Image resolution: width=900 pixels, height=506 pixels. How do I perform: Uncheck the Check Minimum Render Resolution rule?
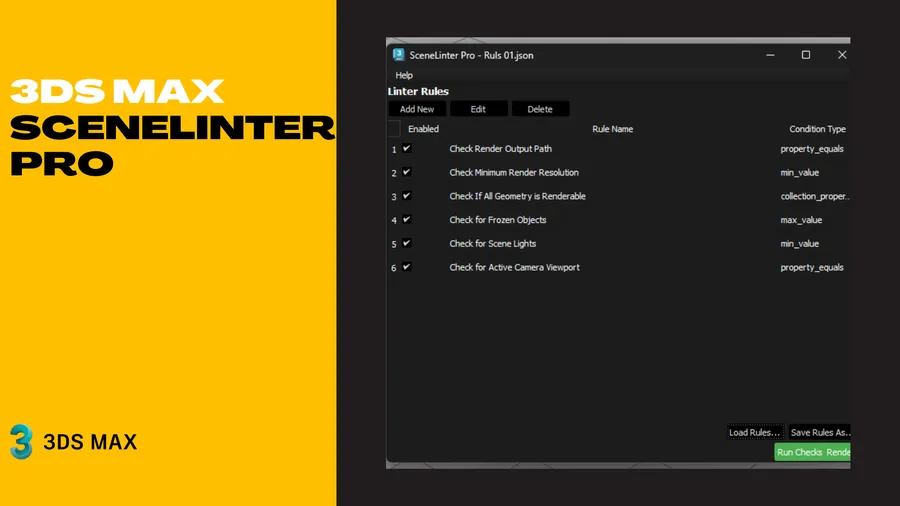(407, 173)
